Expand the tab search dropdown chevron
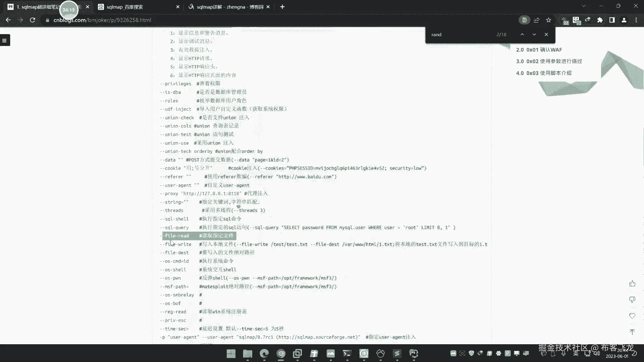This screenshot has width=644, height=362. pos(584,6)
